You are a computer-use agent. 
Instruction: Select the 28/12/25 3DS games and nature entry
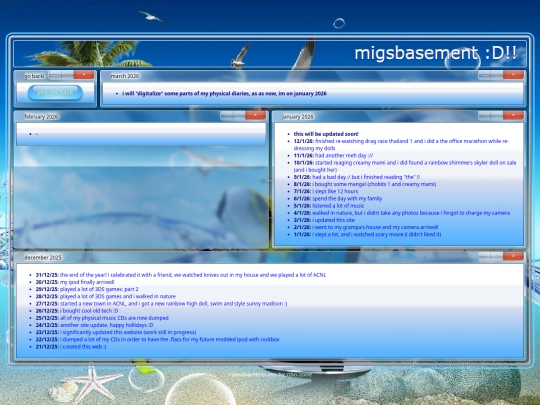pos(105,297)
